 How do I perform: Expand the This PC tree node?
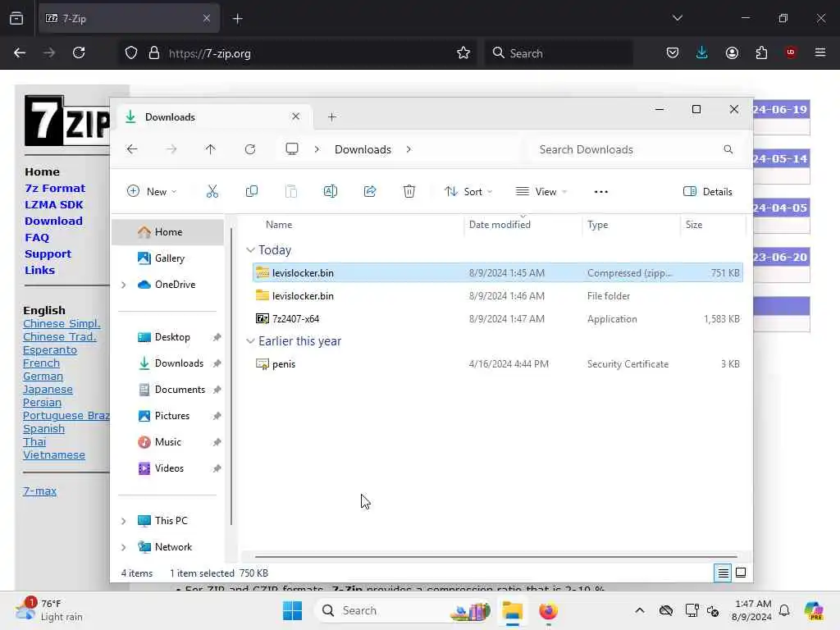[124, 521]
